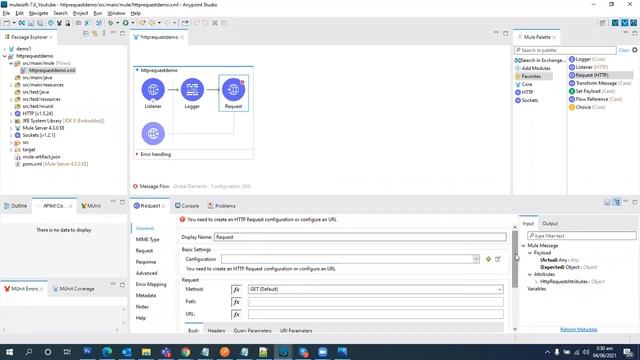Open the Query Parameters tab
Viewport: 640px width, 360px height.
click(x=252, y=331)
